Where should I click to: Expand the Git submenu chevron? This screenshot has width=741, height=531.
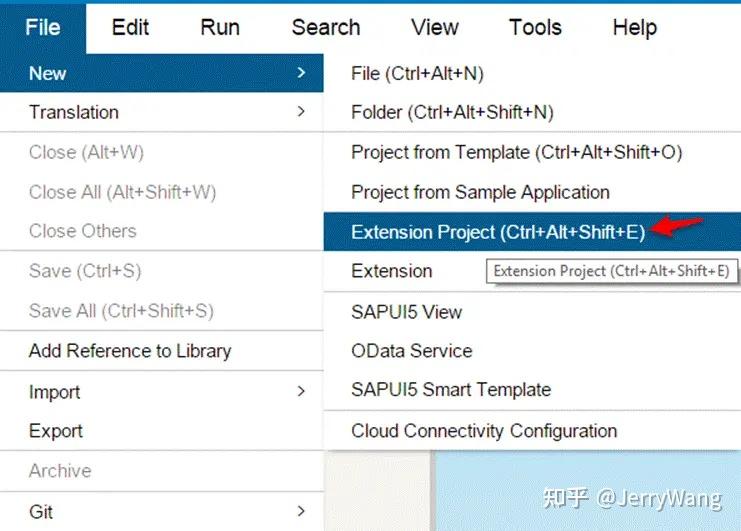point(302,511)
